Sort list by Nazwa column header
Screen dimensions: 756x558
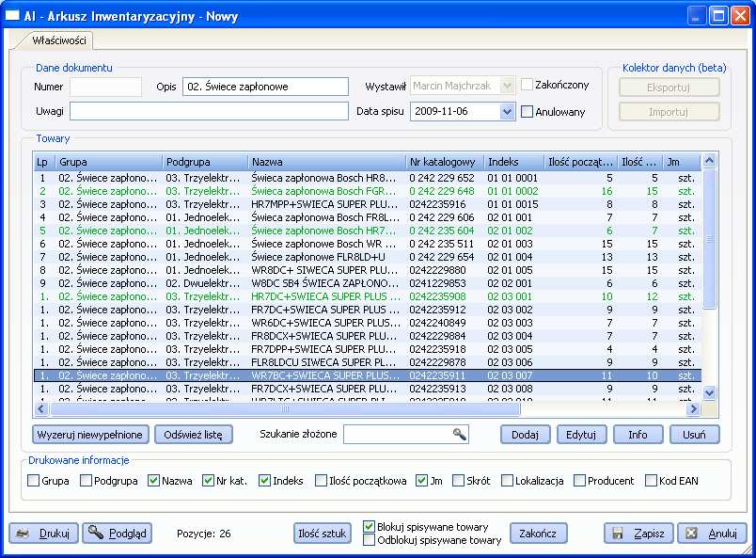[x=326, y=162]
